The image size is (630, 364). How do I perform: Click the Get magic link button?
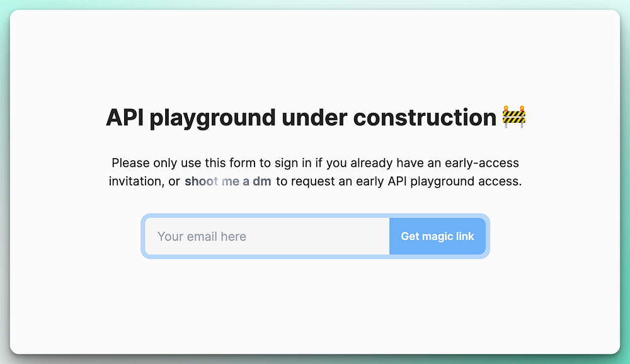click(437, 236)
